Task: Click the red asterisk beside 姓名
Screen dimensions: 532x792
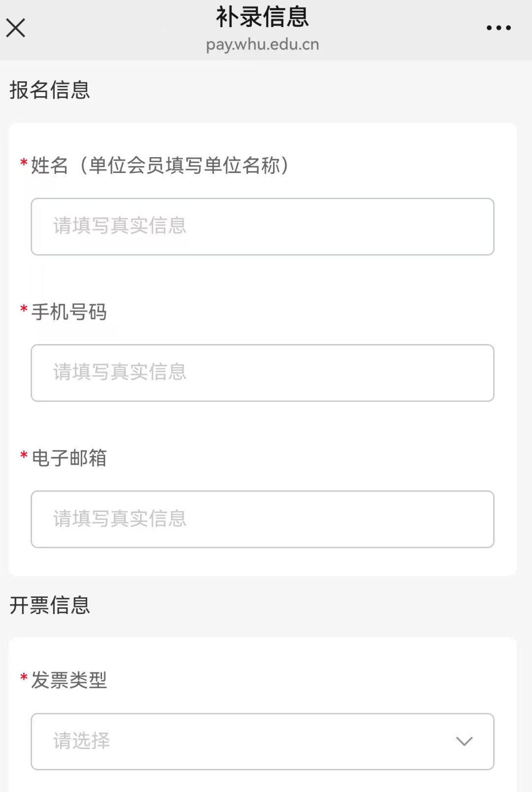Action: coord(24,163)
